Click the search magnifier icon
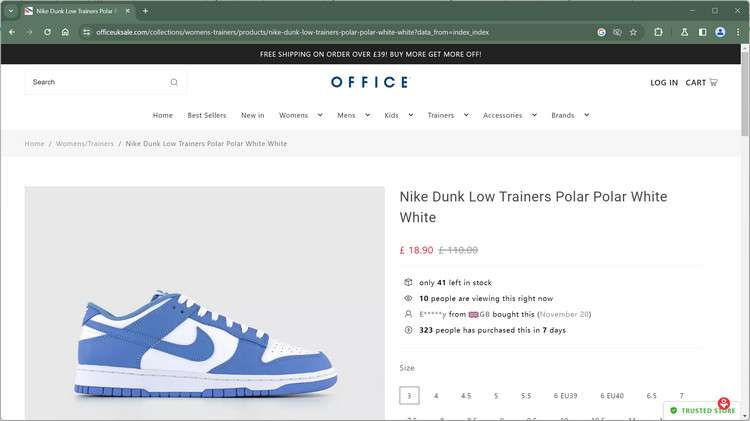The width and height of the screenshot is (750, 421). click(174, 82)
